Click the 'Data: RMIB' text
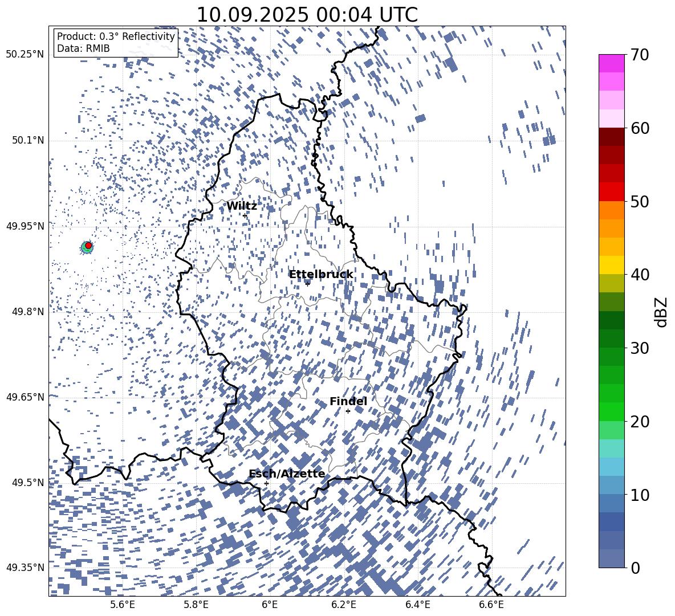This screenshot has width=675, height=616. point(83,48)
